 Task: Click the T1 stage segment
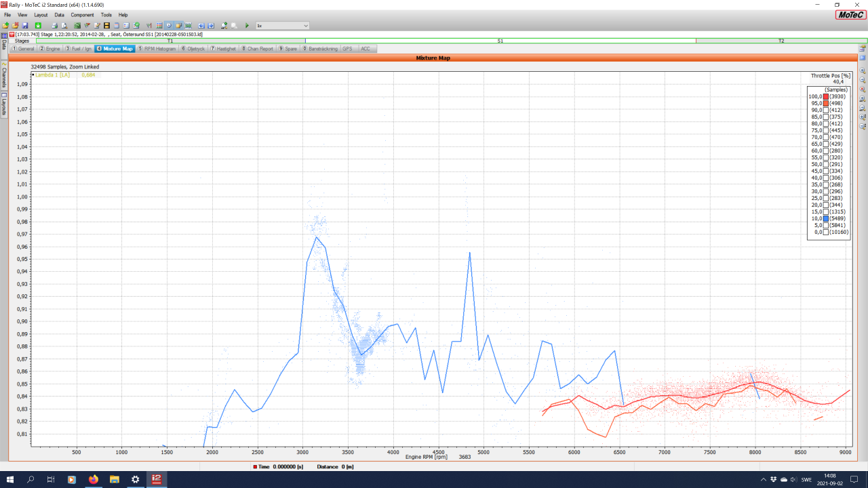(170, 41)
